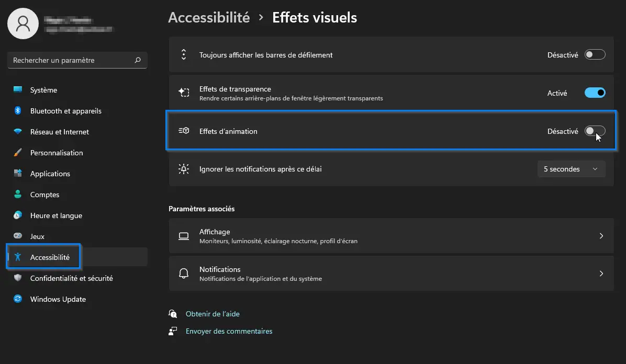Click the Effets de transparence sparkle icon
Image resolution: width=626 pixels, height=364 pixels.
(x=184, y=93)
